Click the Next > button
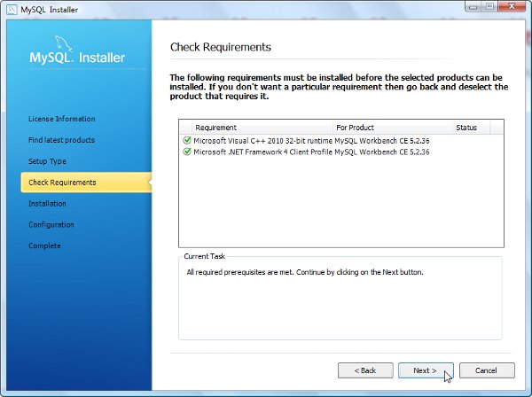The height and width of the screenshot is (397, 532). coord(426,370)
